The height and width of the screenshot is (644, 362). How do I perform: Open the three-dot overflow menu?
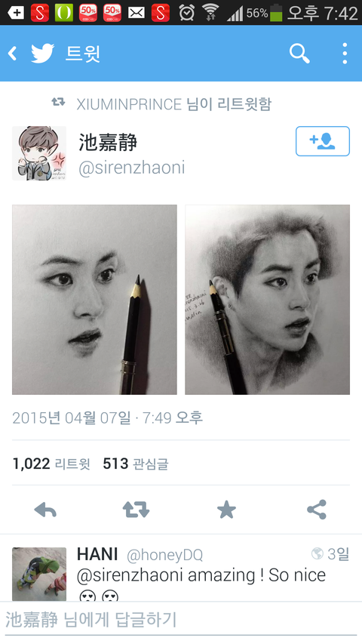coord(345,54)
